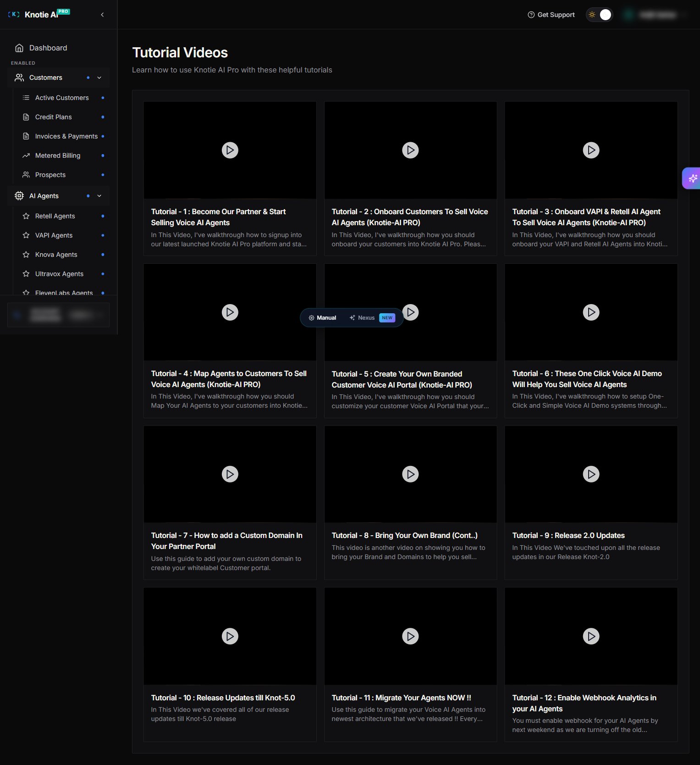This screenshot has height=765, width=700.
Task: Play Tutorial 1 Become Our Partner video
Action: 230,150
